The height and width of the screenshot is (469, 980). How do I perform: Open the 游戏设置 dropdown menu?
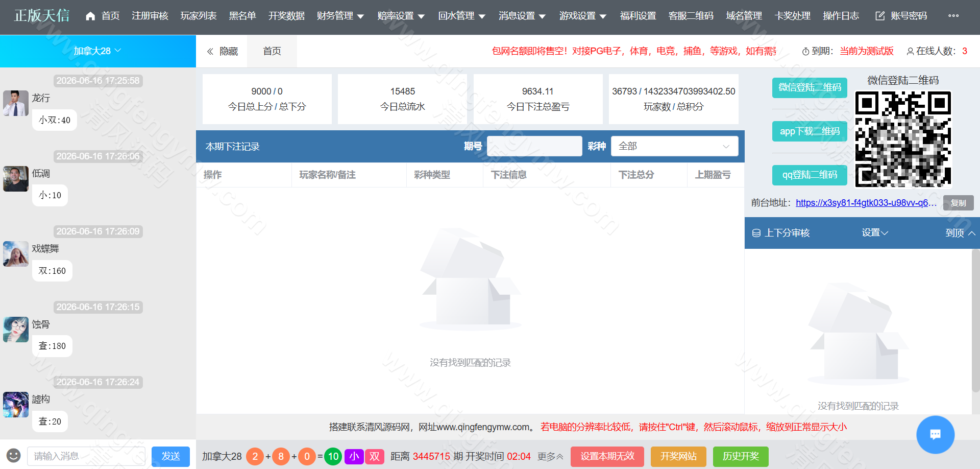pos(583,16)
